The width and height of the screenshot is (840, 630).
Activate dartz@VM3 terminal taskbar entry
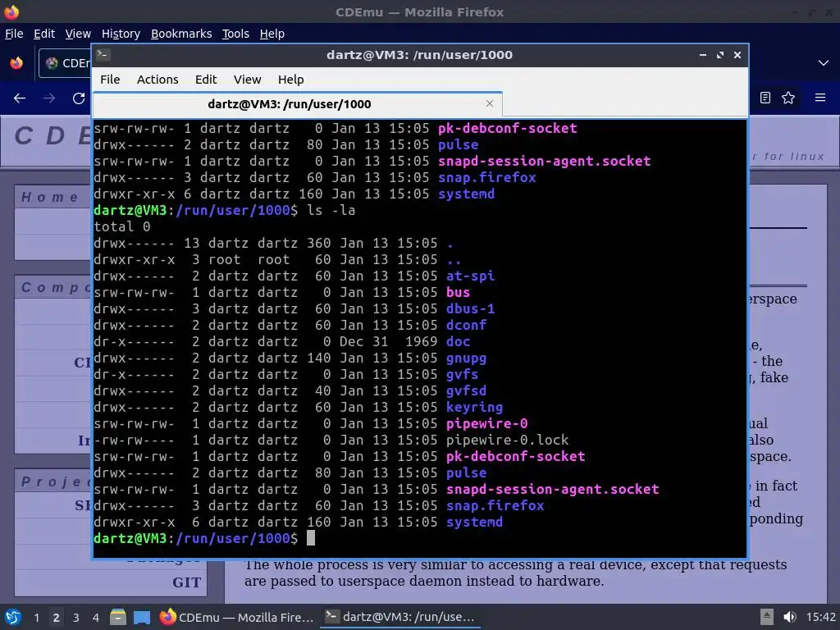[x=399, y=617]
